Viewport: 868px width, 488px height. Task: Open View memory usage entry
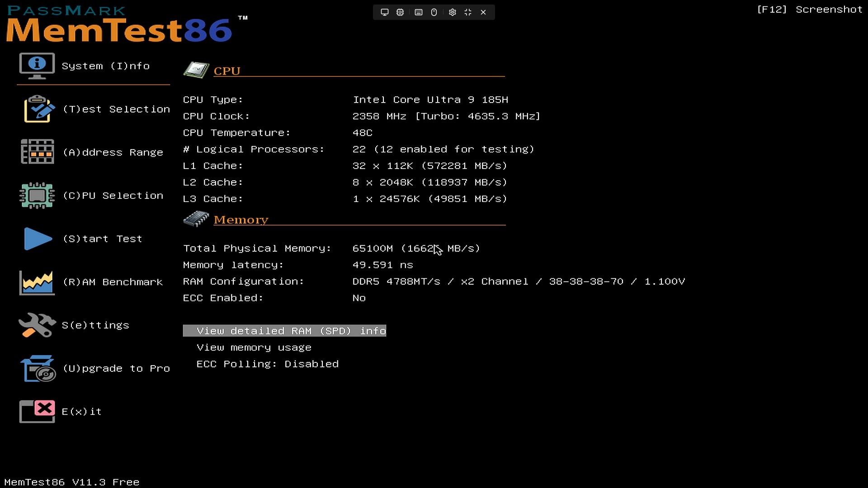[x=254, y=347]
